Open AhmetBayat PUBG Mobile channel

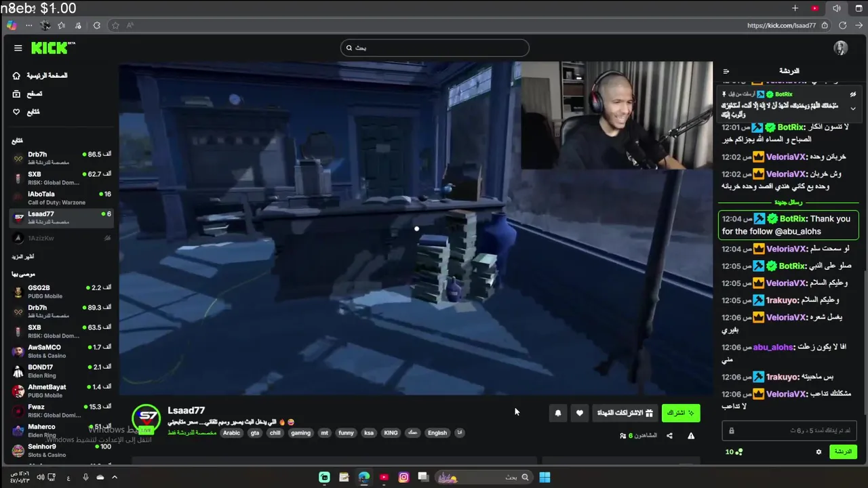[x=62, y=390]
